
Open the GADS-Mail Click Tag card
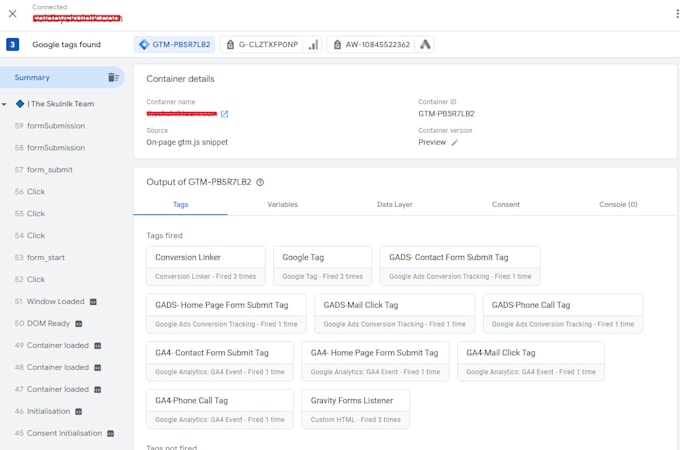click(395, 313)
